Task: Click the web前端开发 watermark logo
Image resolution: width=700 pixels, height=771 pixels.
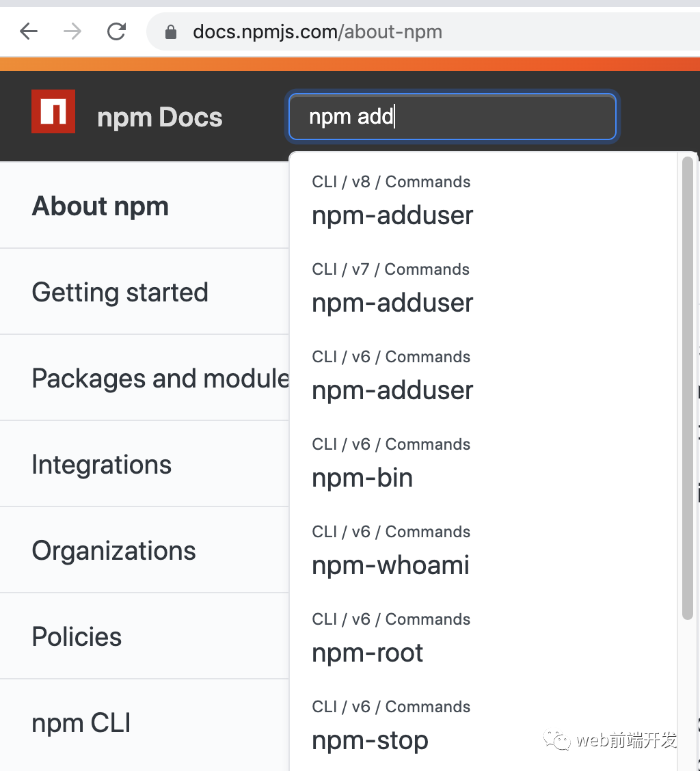Action: tap(612, 740)
